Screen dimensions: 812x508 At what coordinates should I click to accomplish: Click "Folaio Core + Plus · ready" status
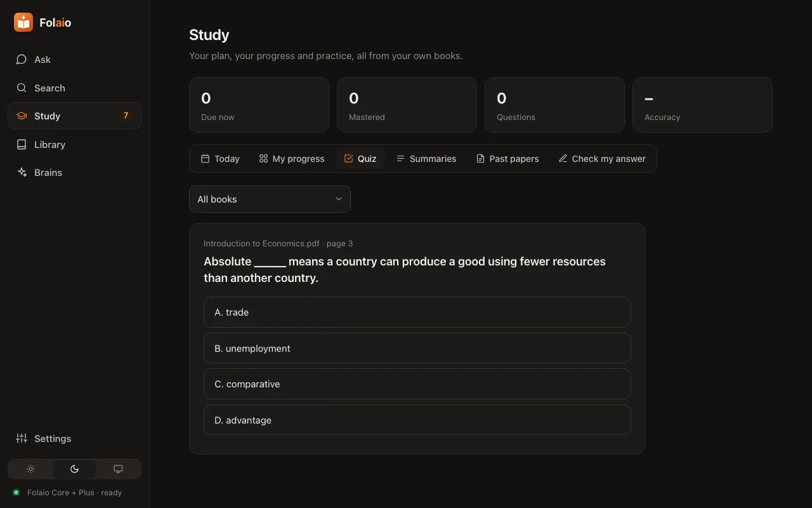click(x=74, y=492)
